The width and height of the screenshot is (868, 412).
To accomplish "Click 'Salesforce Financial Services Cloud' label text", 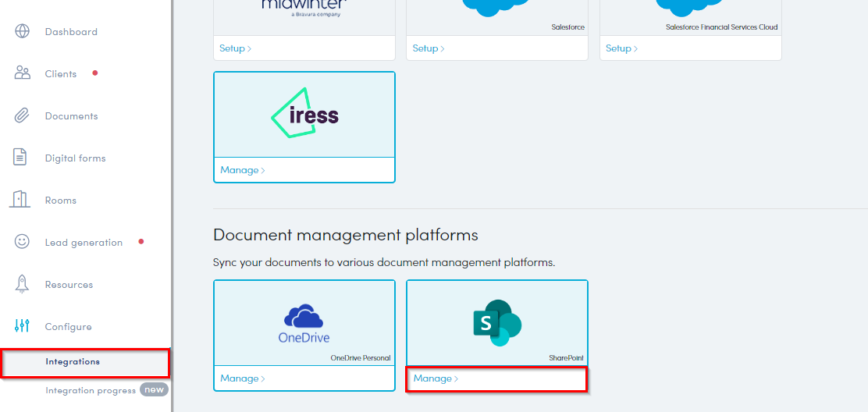I will pyautogui.click(x=722, y=27).
